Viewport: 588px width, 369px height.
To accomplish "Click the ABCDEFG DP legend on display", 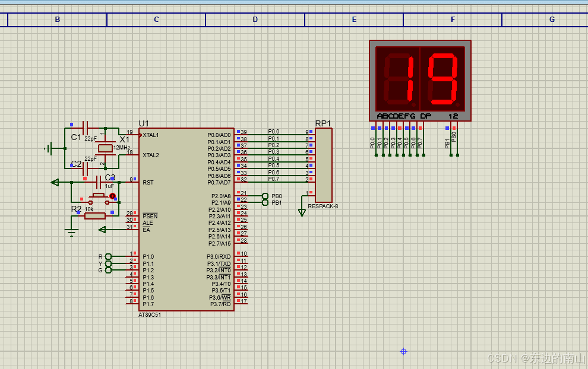I will click(x=404, y=116).
